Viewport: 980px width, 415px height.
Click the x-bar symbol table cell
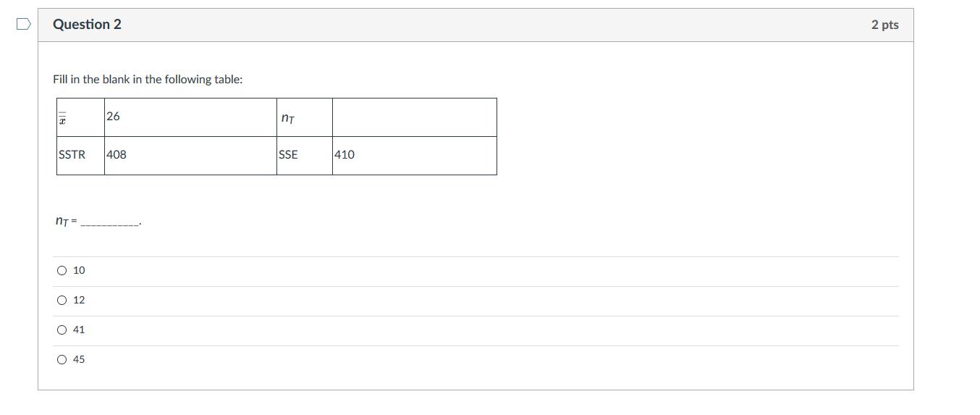(80, 117)
